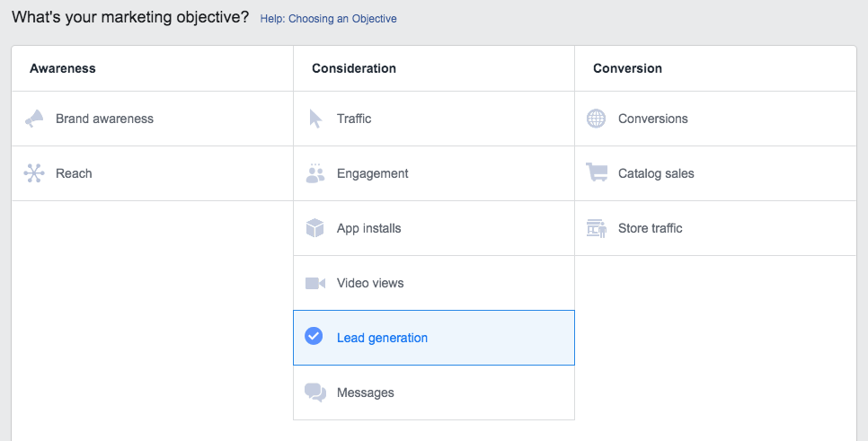This screenshot has width=868, height=441.
Task: Click the Traffic cursor arrow icon
Action: [x=315, y=119]
